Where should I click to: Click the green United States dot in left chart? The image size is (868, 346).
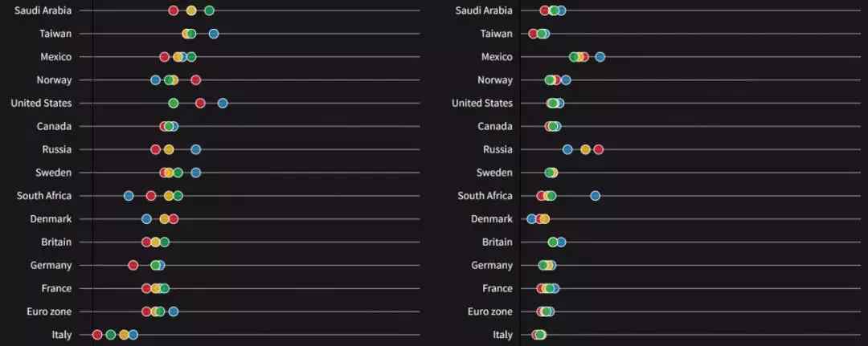pyautogui.click(x=174, y=104)
